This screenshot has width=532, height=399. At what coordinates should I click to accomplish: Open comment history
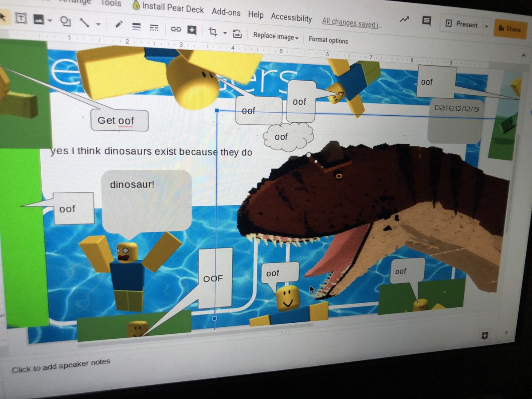[x=426, y=21]
